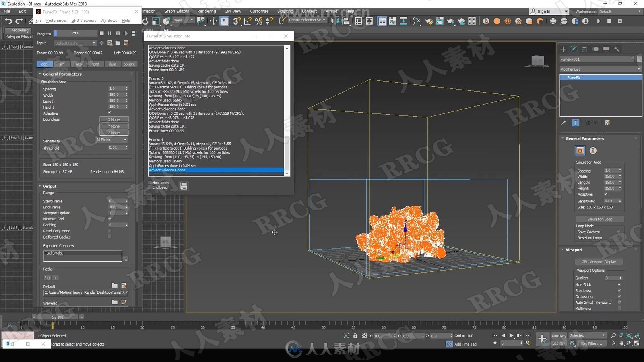Open the Curve Editor icon

click(x=392, y=21)
